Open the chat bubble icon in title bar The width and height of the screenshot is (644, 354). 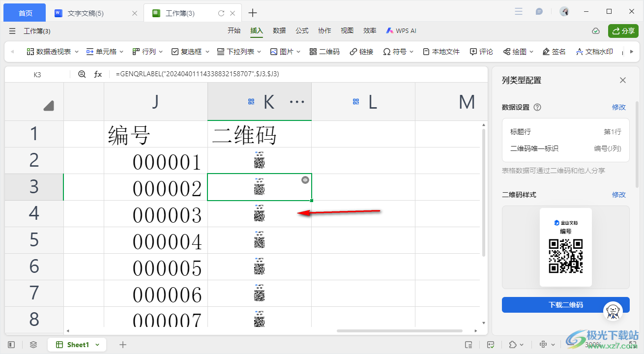pyautogui.click(x=539, y=11)
